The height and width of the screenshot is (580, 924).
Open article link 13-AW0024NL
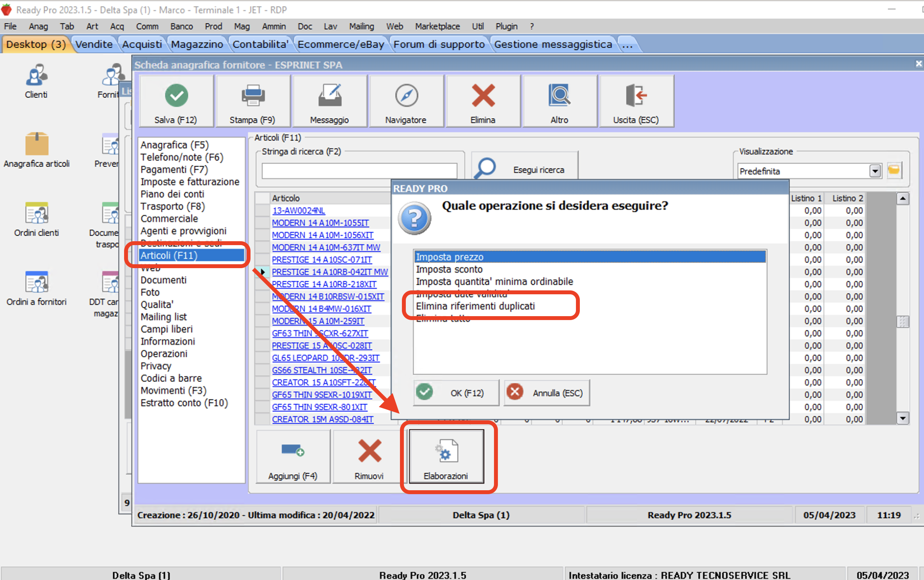coord(299,210)
